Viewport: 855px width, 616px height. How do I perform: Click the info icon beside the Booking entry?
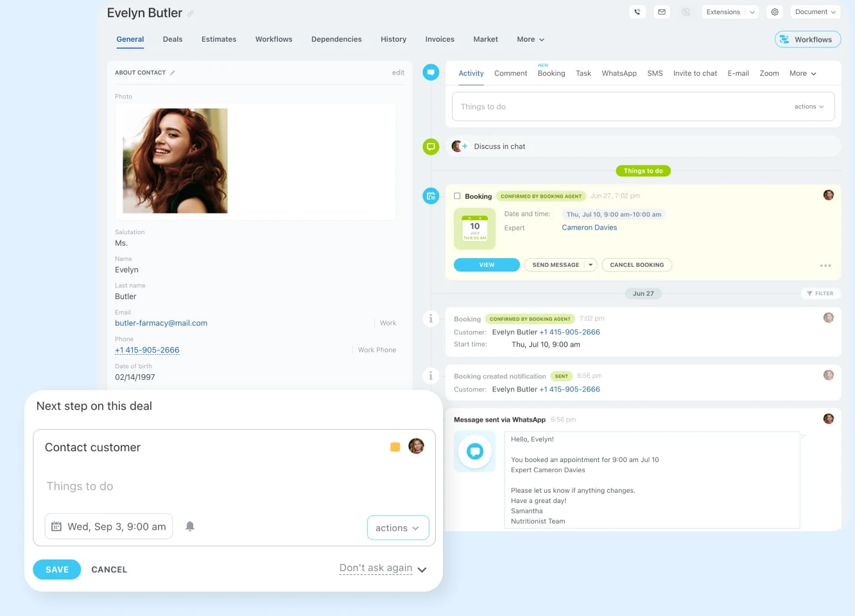[431, 318]
